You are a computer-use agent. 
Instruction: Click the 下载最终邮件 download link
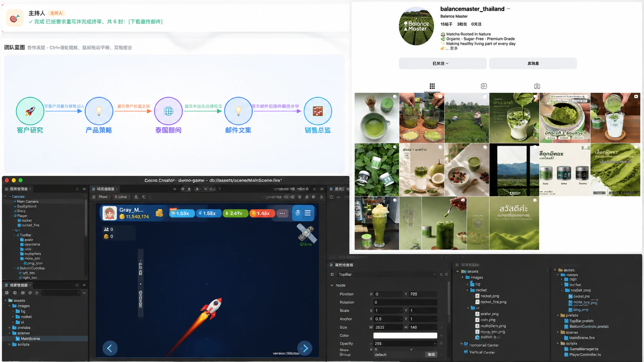click(145, 22)
